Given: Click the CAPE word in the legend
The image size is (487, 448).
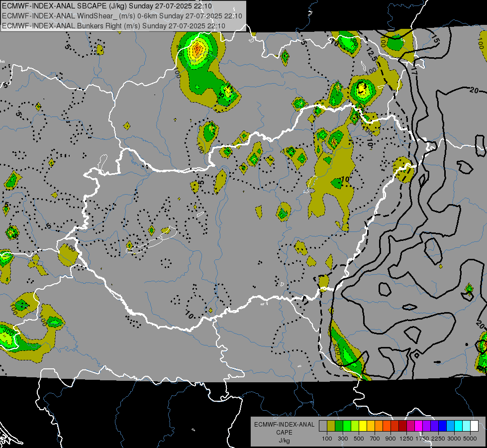Looking at the screenshot, I should pos(284,433).
